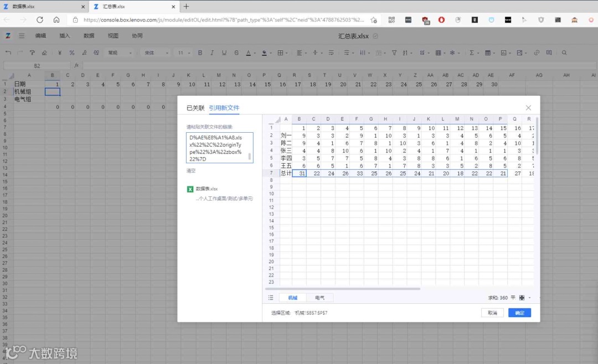Screen dimensions: 598x364
Task: Click the sum Σ function icon
Action: click(x=472, y=53)
